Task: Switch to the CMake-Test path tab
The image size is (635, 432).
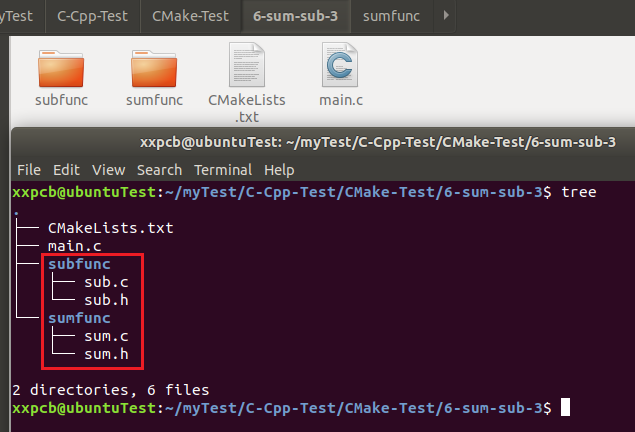Action: (192, 16)
